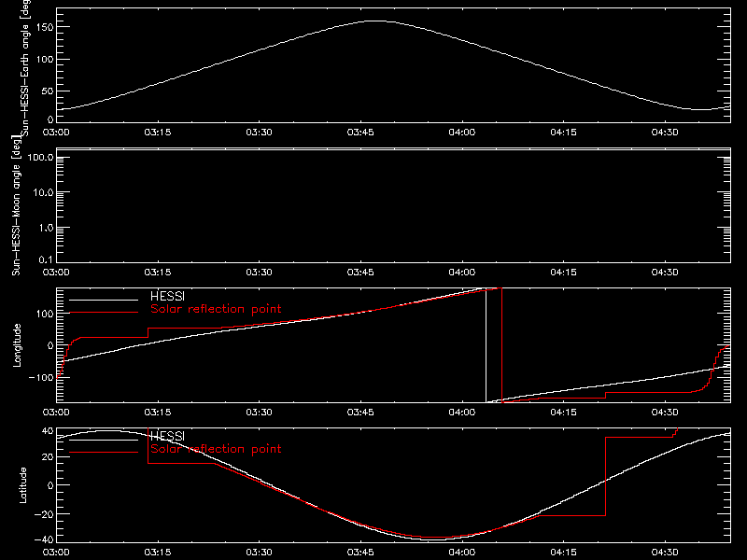Click the 1.0 tick label on the Moon angle plot
The image size is (747, 560).
[x=46, y=228]
